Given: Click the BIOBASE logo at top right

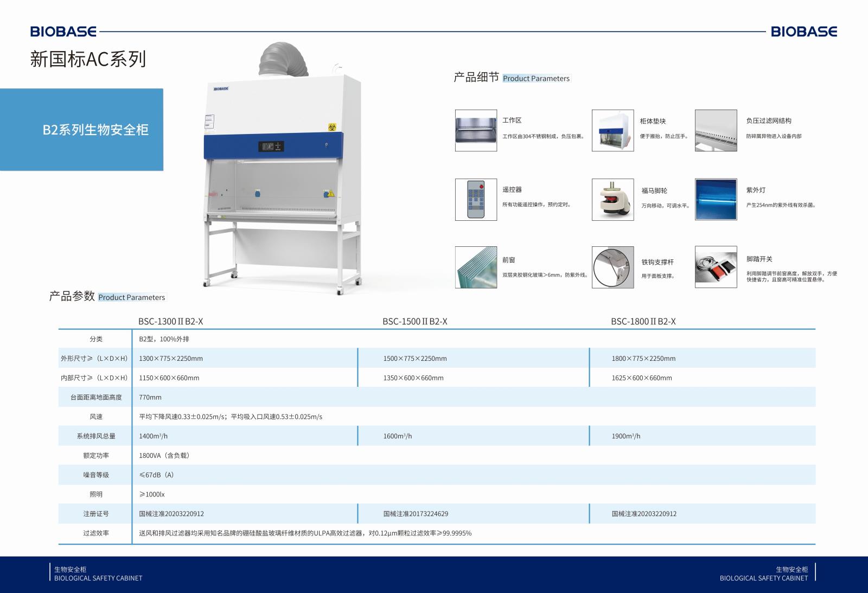Looking at the screenshot, I should point(804,31).
